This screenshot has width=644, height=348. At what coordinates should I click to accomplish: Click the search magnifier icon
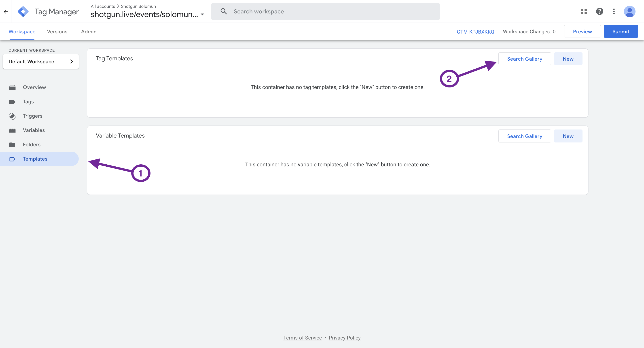224,11
